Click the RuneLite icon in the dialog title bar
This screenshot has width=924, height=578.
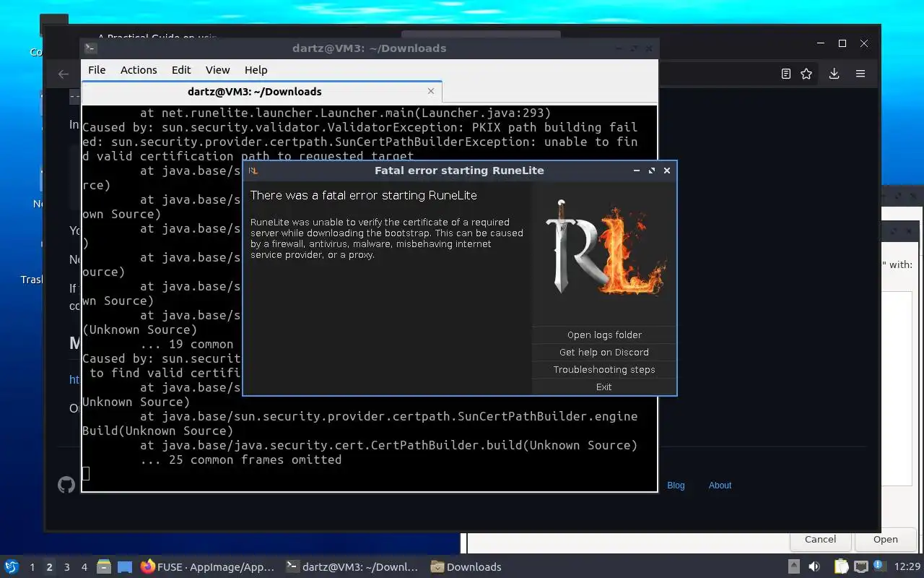pos(253,171)
